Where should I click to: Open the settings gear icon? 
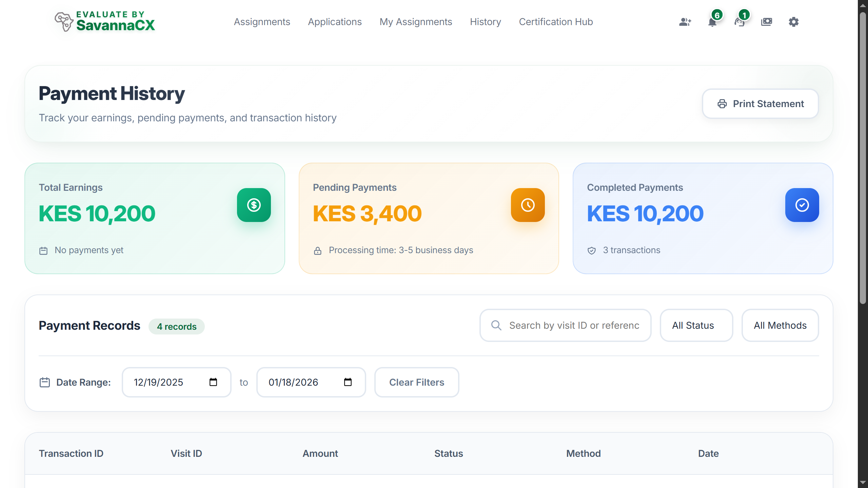[x=793, y=22]
